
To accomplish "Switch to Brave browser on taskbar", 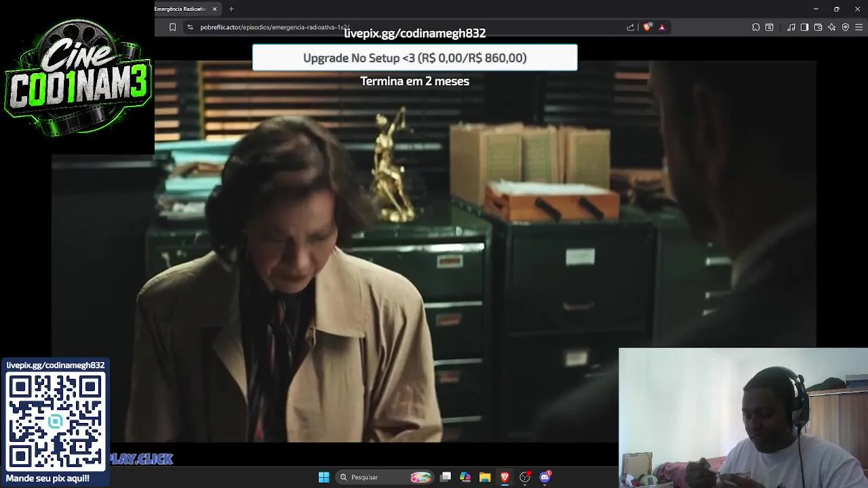I will coord(505,477).
